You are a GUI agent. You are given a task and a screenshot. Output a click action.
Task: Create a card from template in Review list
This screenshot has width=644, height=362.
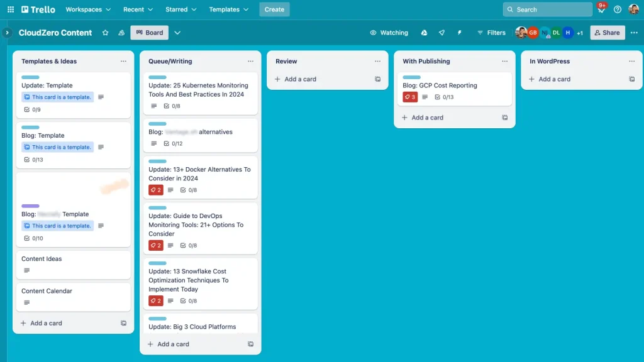point(379,79)
